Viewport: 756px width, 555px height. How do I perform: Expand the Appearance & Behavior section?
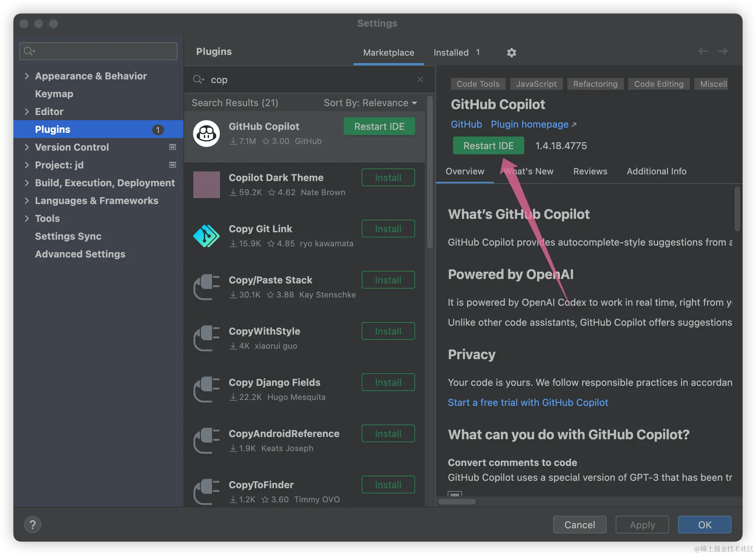[x=27, y=76]
